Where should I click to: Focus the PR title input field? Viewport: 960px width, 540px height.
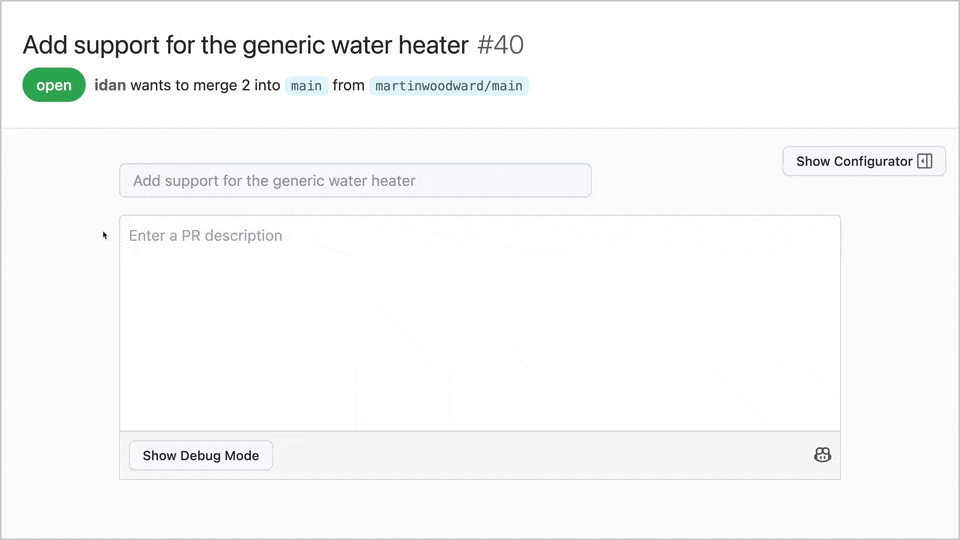click(355, 181)
